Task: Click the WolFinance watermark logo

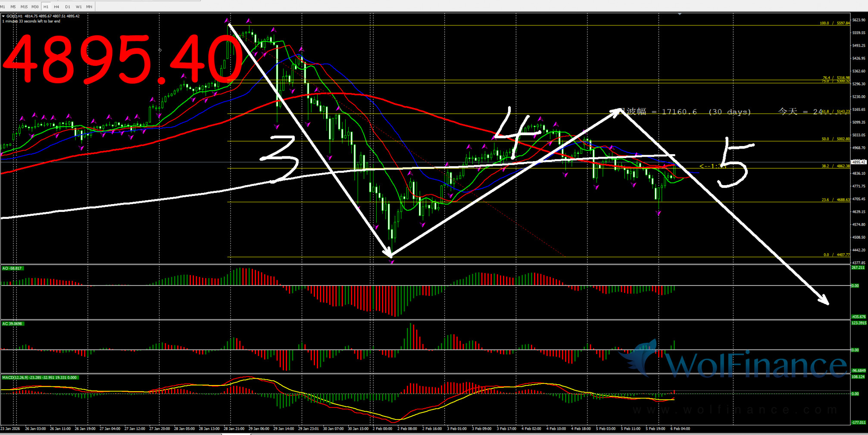Action: click(733, 363)
